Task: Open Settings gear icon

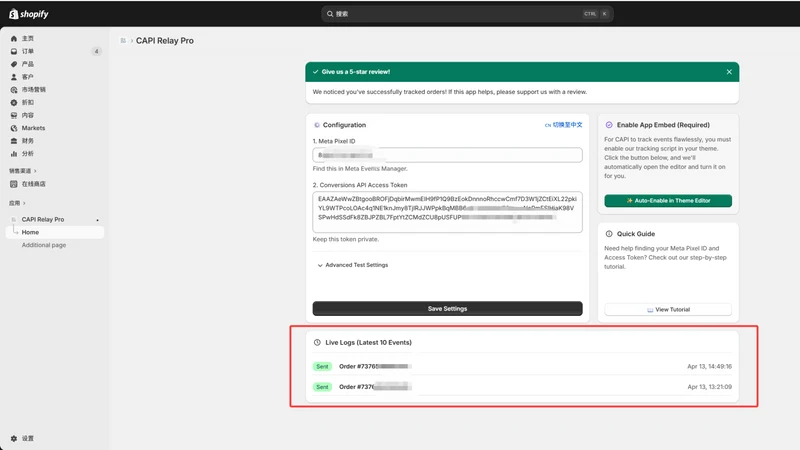Action: [x=14, y=438]
